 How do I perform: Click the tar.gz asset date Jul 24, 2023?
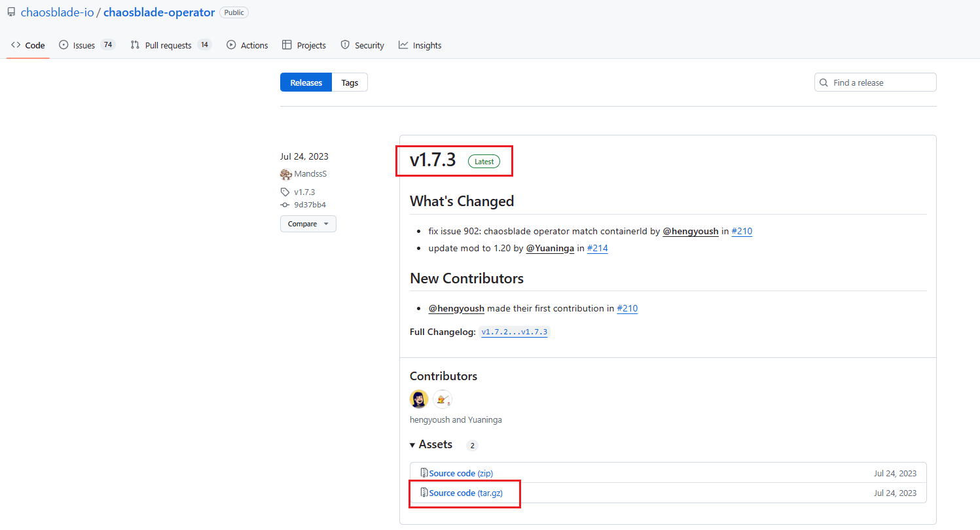tap(895, 493)
